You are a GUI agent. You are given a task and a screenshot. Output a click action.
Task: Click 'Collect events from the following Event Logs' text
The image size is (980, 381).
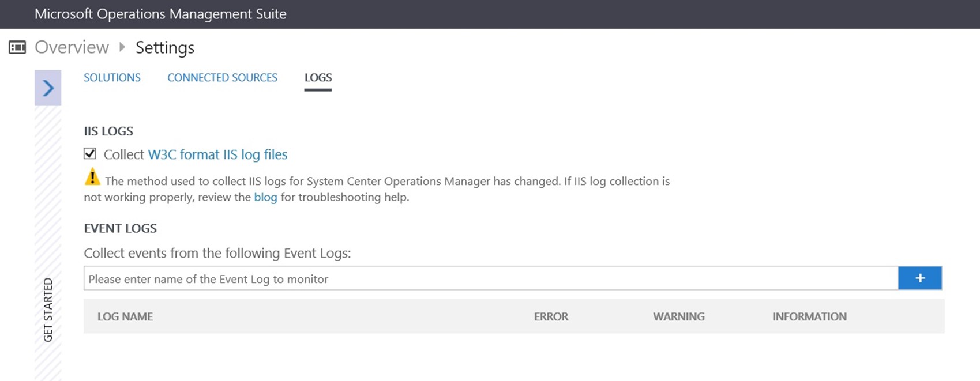217,254
